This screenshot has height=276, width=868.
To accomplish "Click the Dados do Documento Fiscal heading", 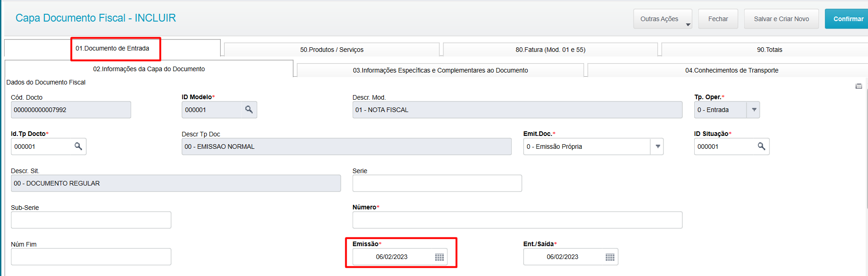I will (46, 82).
